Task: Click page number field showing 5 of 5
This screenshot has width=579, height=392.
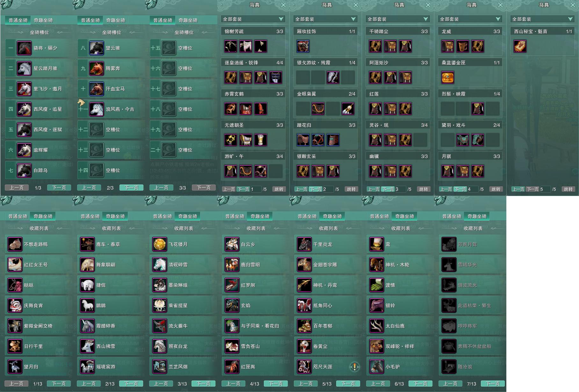Action: (545, 189)
